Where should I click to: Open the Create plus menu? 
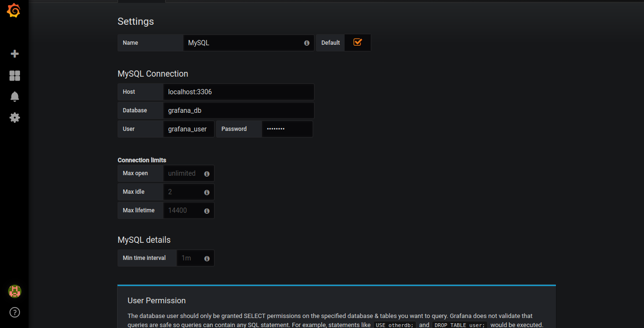pyautogui.click(x=15, y=54)
